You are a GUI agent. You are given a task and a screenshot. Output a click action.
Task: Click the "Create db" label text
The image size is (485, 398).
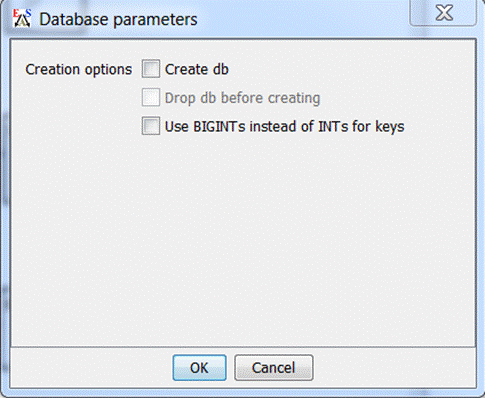(x=197, y=69)
